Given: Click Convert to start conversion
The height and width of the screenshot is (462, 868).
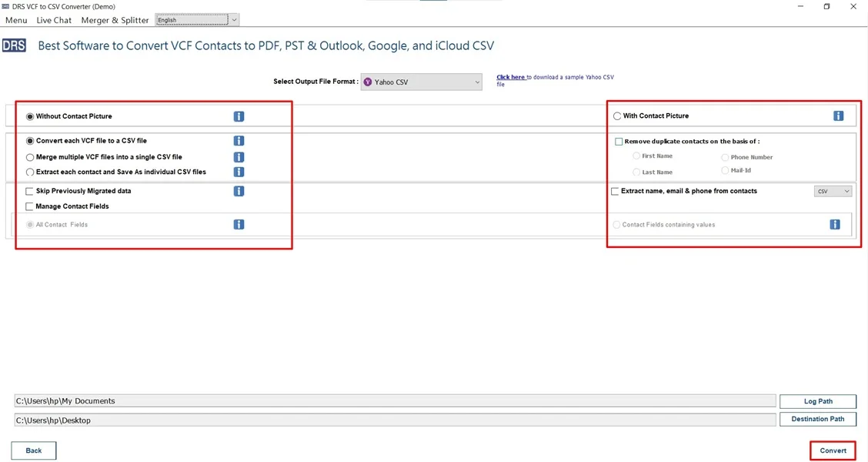Looking at the screenshot, I should point(833,450).
